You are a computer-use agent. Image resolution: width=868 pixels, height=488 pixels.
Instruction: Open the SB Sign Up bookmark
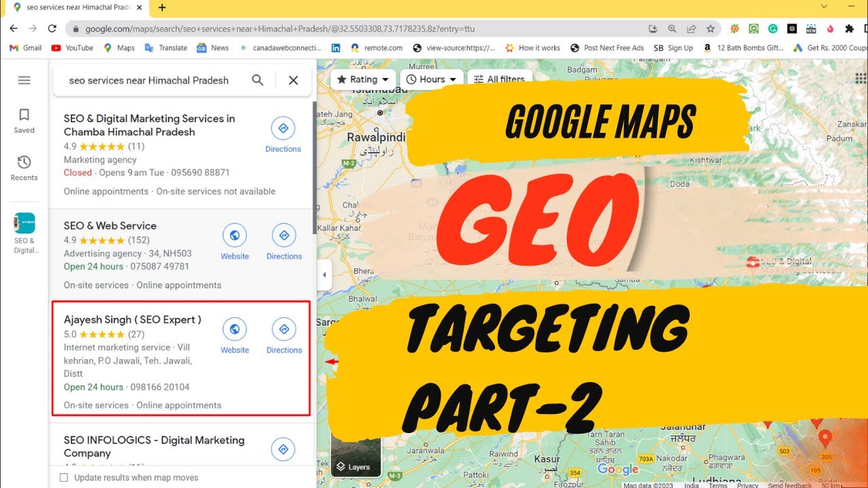pyautogui.click(x=673, y=48)
